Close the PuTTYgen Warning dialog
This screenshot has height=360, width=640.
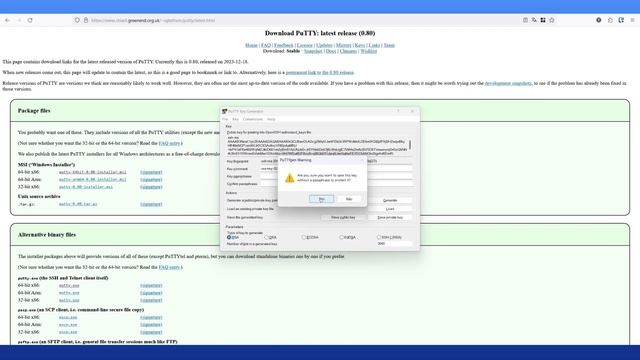point(362,160)
